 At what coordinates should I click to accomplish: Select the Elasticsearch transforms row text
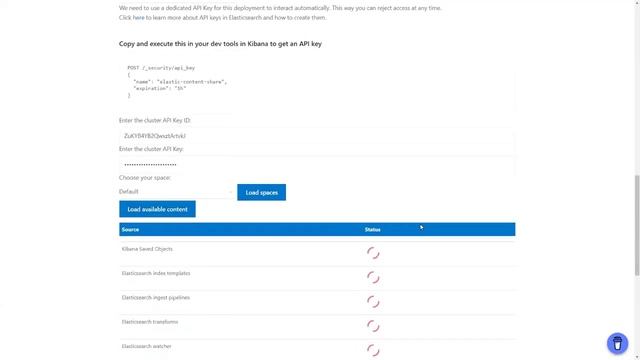150,322
